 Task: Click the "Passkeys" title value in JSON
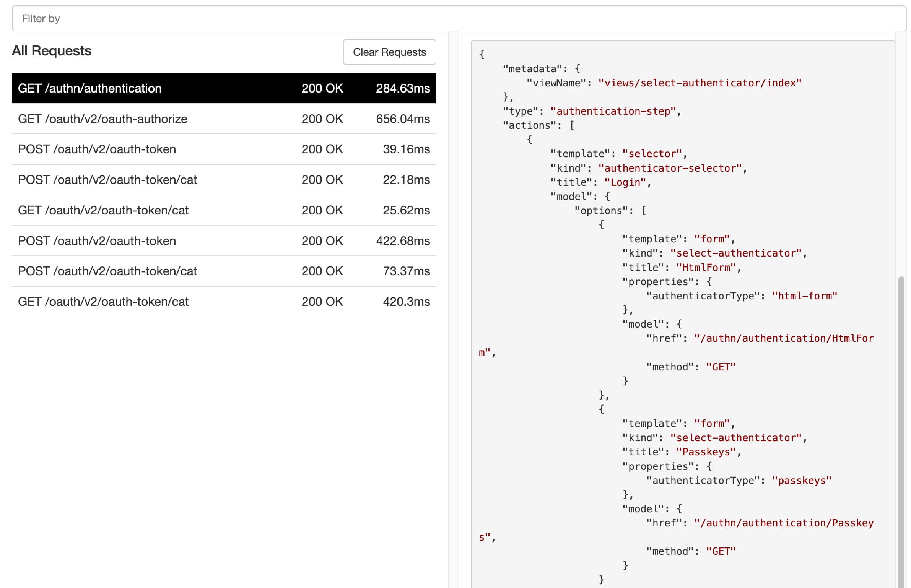coord(706,452)
